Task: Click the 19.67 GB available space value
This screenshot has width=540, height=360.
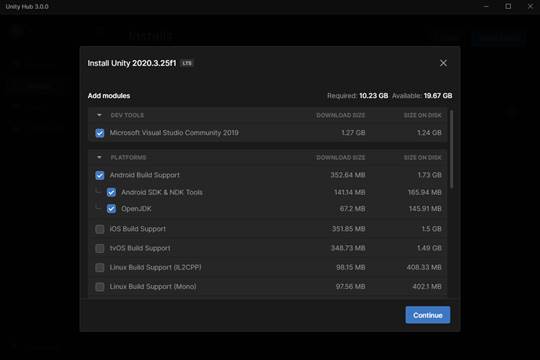Action: click(438, 96)
